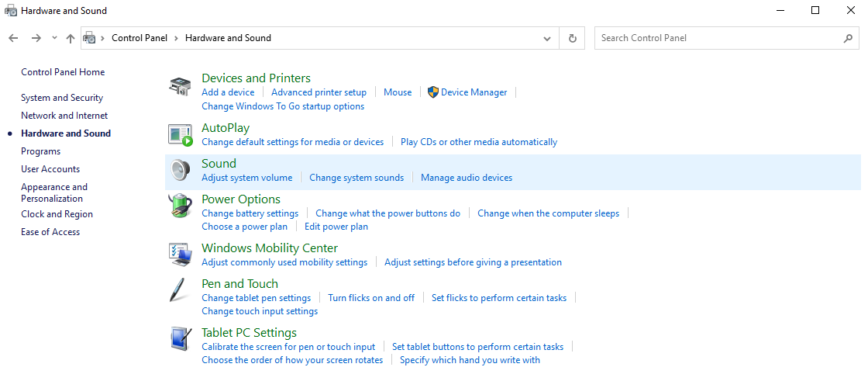
Task: Click Play CDs or other media automatically
Action: (x=479, y=142)
